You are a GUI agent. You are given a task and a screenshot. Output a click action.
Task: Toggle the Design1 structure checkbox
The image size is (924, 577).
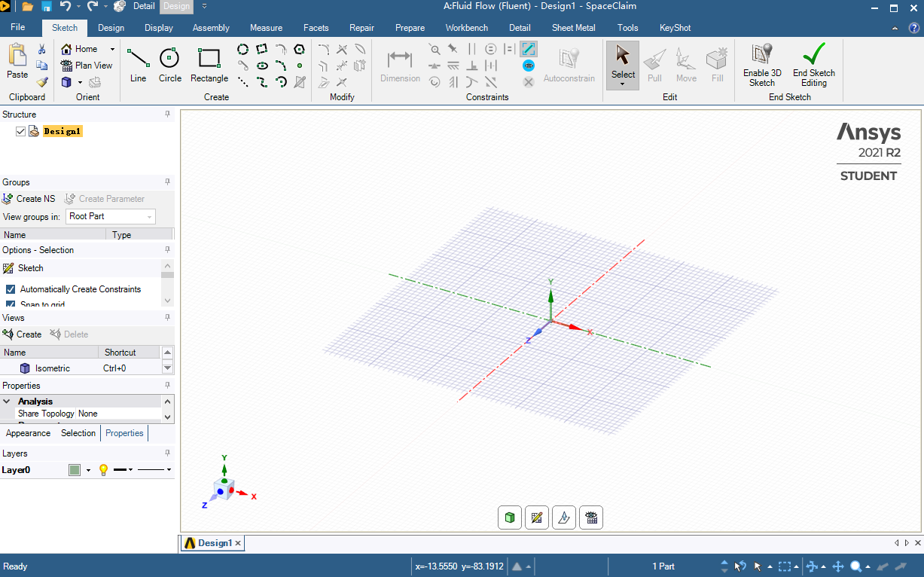pos(20,131)
